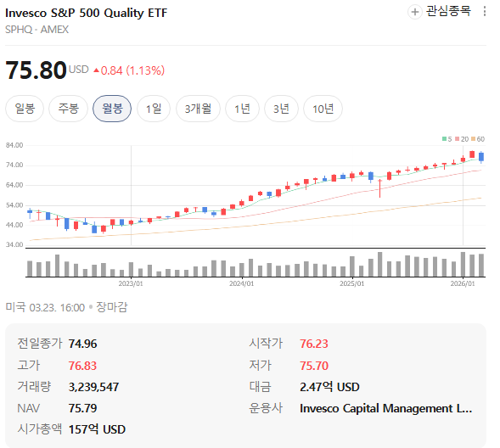This screenshot has height=448, width=500.
Task: Click the green 5 moving average legend
Action: (447, 139)
